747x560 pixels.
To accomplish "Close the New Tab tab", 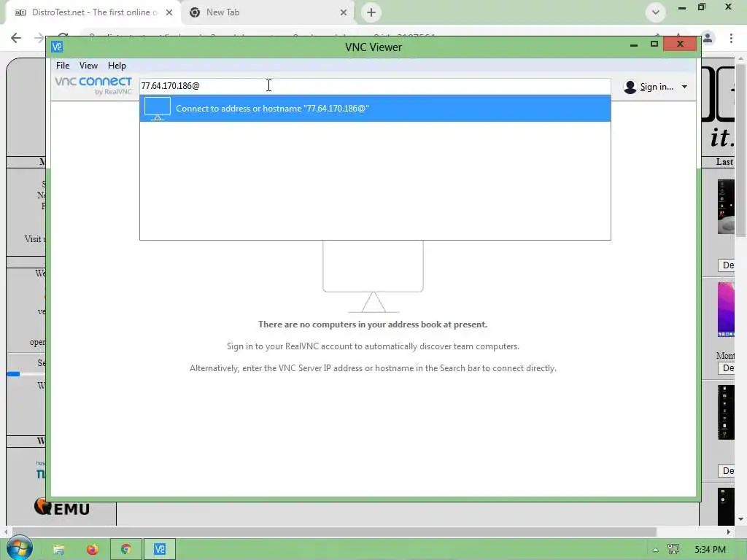I will 344,13.
